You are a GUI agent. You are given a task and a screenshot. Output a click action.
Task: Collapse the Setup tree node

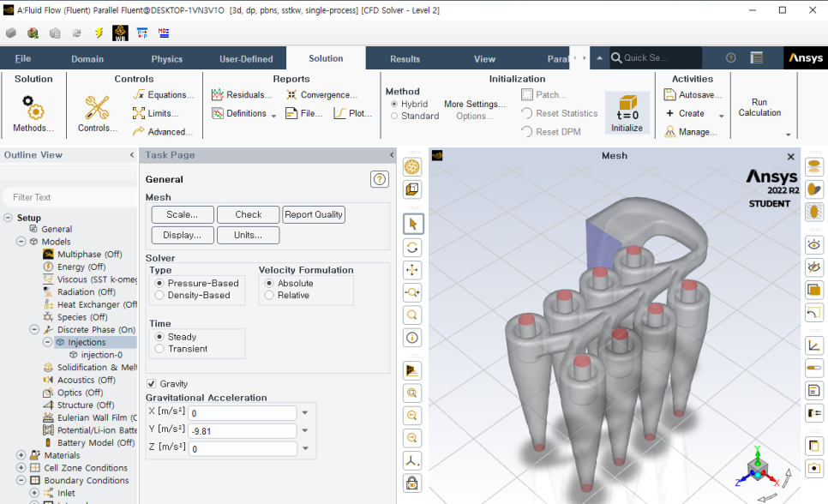coord(8,218)
